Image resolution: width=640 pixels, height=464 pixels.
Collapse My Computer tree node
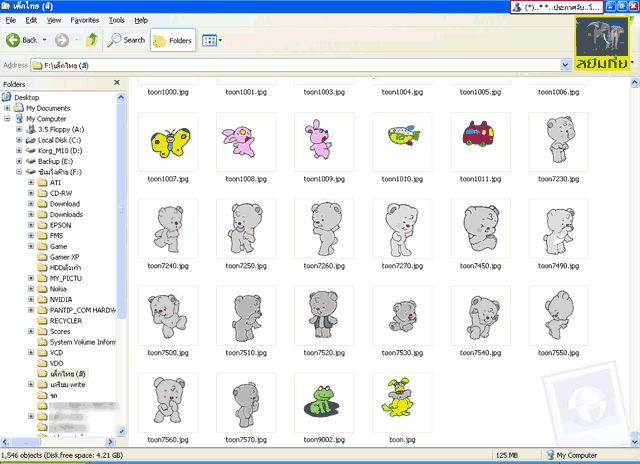[x=7, y=119]
